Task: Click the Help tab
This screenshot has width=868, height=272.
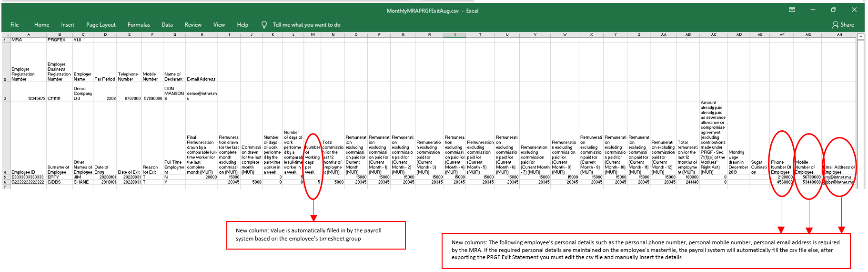Action: 242,25
